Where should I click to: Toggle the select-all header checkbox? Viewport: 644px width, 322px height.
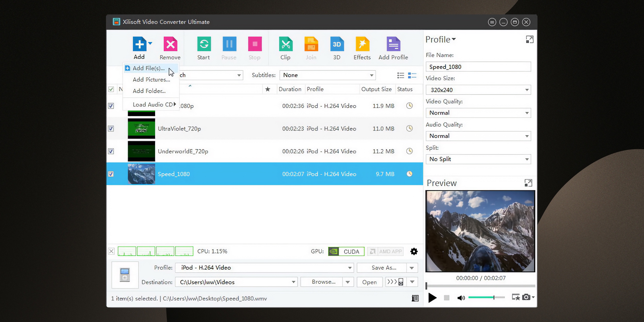(x=111, y=89)
